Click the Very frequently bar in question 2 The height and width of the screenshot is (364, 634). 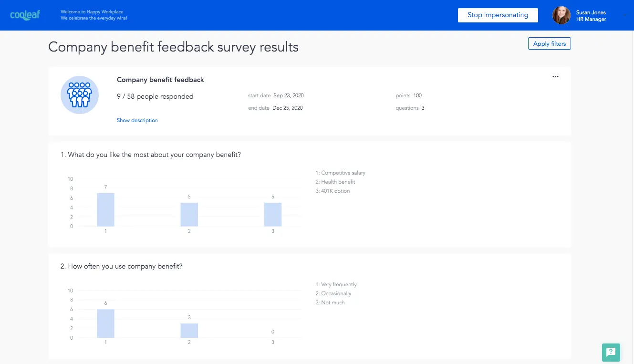pos(105,323)
